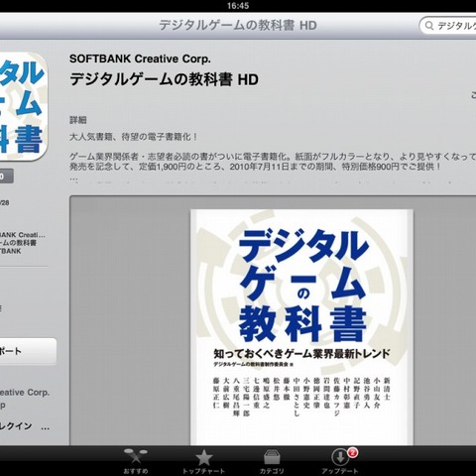This screenshot has width=476, height=476.
Task: Expand the truncated description ellipsis
Action: tap(73, 178)
